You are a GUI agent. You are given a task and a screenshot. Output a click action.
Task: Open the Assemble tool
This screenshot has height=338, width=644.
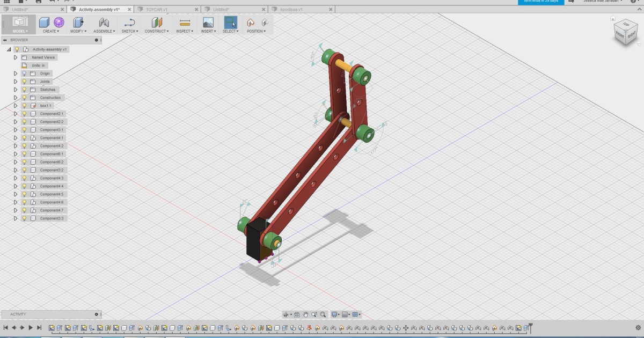(x=104, y=23)
